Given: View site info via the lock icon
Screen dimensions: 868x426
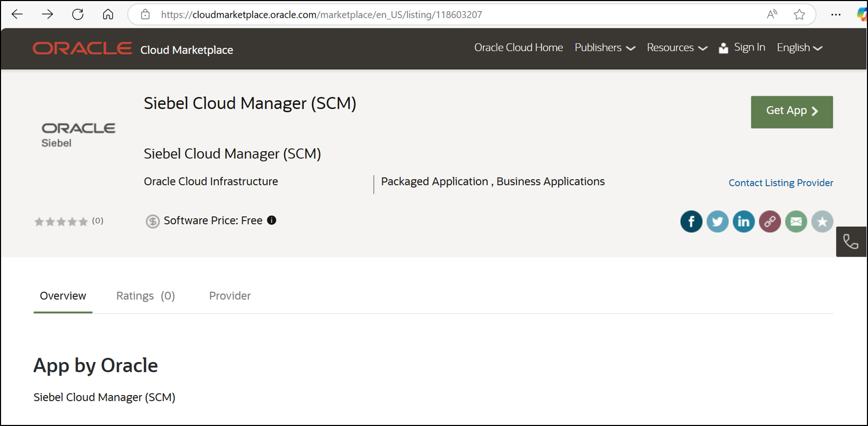Looking at the screenshot, I should coord(145,14).
